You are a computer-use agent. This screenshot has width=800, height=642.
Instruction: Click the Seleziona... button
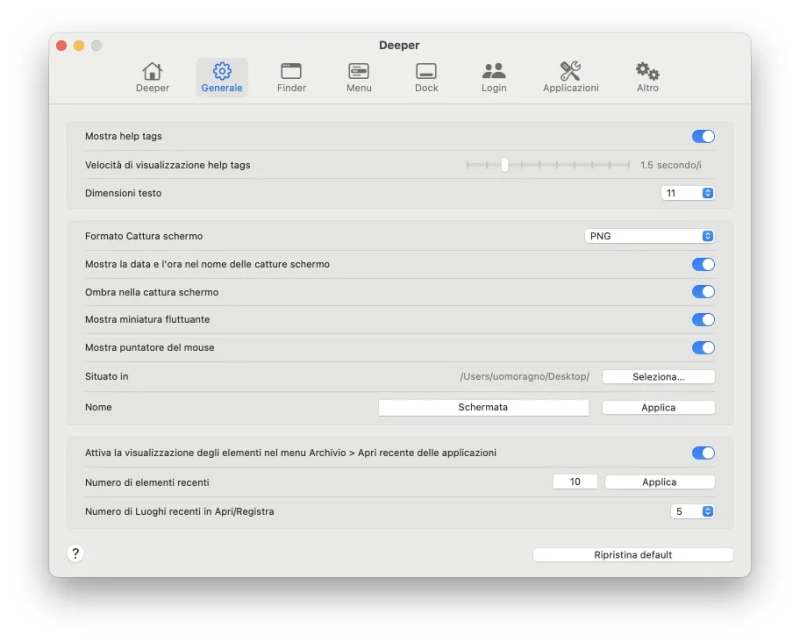point(658,377)
